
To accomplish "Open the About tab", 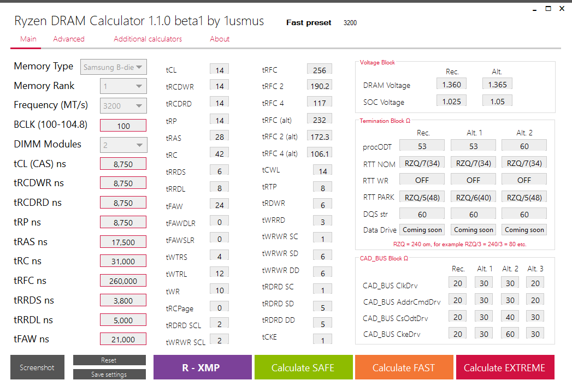I will 220,39.
